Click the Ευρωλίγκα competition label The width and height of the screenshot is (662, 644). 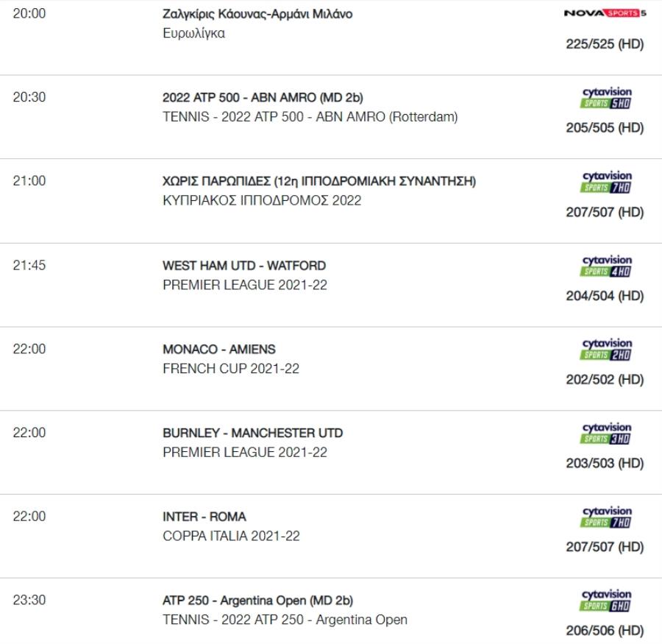click(193, 33)
